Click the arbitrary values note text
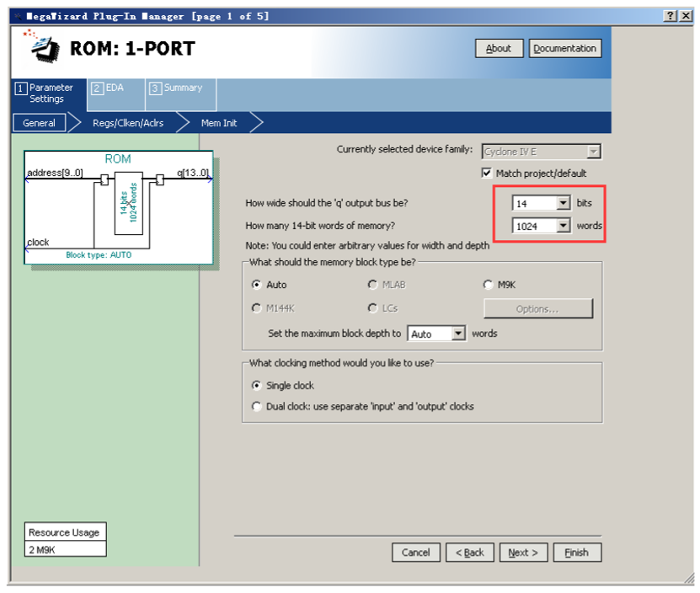 point(367,246)
